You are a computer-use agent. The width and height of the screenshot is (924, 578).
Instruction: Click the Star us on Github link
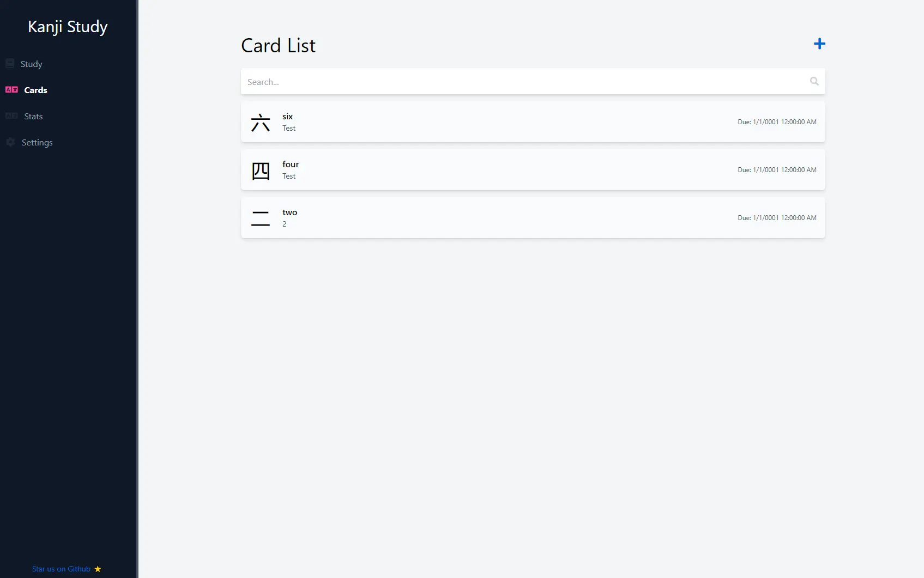tap(61, 568)
